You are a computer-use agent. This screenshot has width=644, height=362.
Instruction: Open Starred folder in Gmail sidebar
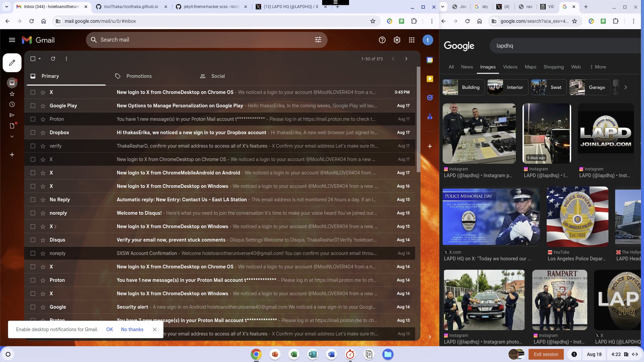[x=12, y=94]
